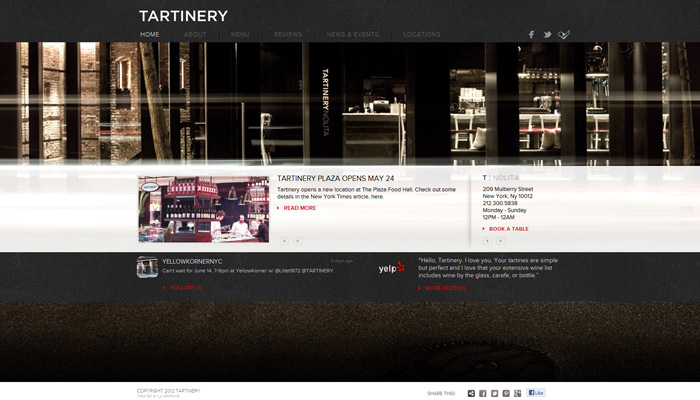
Task: Go to the next news item arrow
Action: [298, 241]
